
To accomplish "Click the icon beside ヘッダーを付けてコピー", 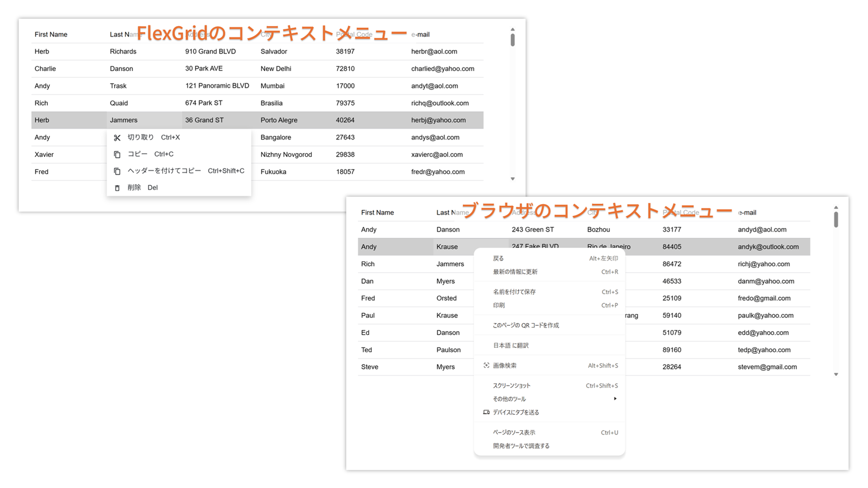I will 117,171.
